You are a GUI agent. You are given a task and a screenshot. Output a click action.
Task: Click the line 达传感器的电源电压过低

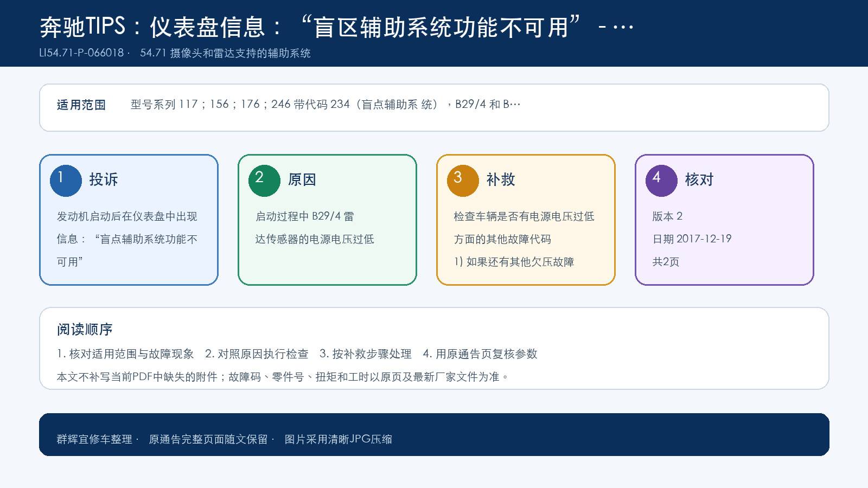[x=315, y=239]
